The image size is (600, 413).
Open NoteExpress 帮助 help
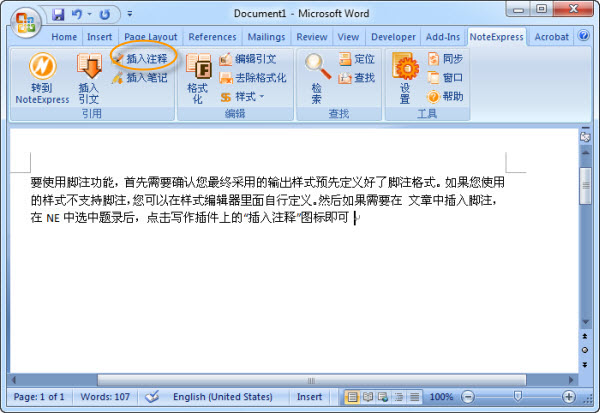point(445,96)
